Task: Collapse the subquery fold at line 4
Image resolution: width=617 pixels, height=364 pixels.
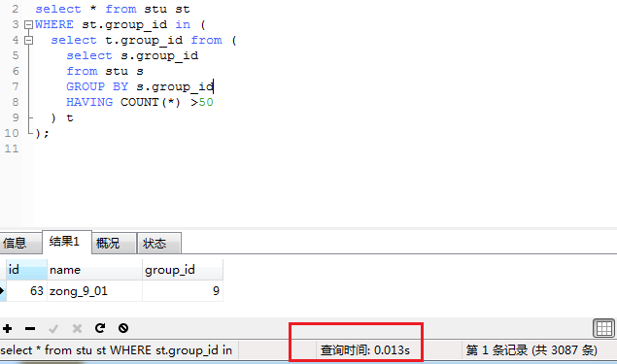Action: (28, 40)
